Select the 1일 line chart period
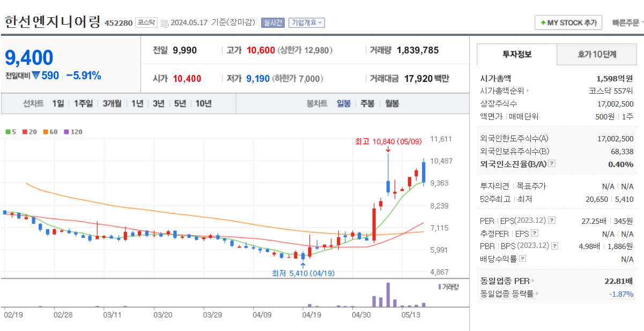The image size is (644, 331). coord(58,104)
